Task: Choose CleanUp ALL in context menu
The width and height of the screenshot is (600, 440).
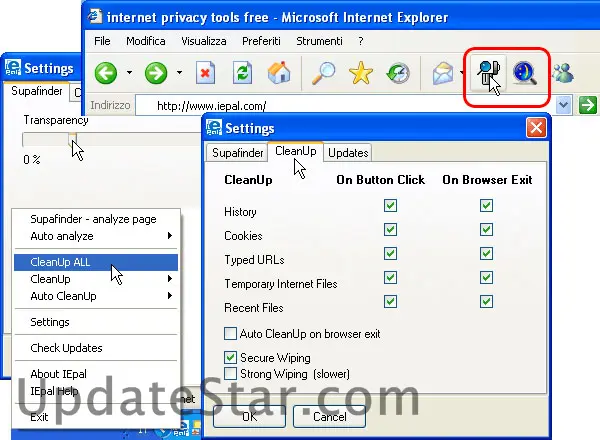Action: click(x=96, y=262)
